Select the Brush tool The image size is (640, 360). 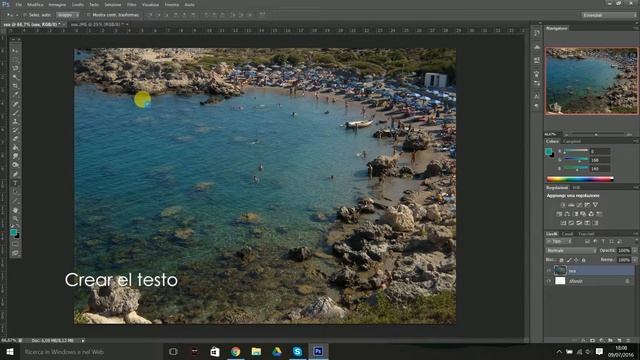15,113
